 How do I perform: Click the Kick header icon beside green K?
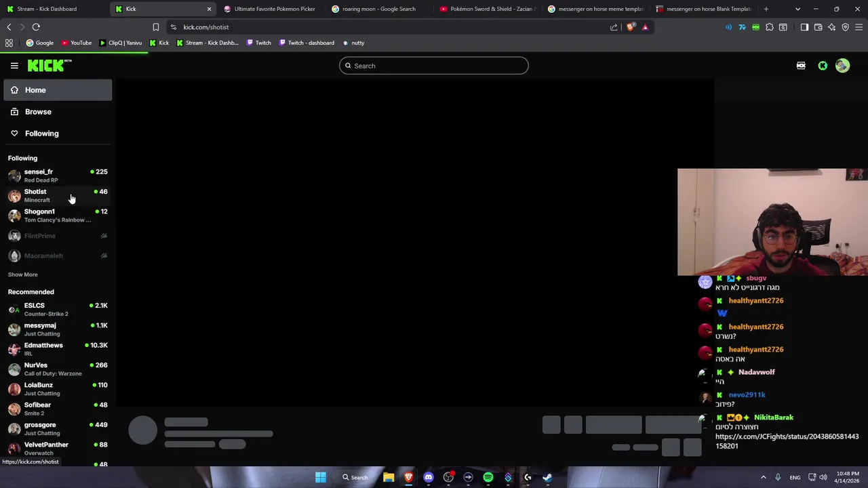tap(801, 66)
